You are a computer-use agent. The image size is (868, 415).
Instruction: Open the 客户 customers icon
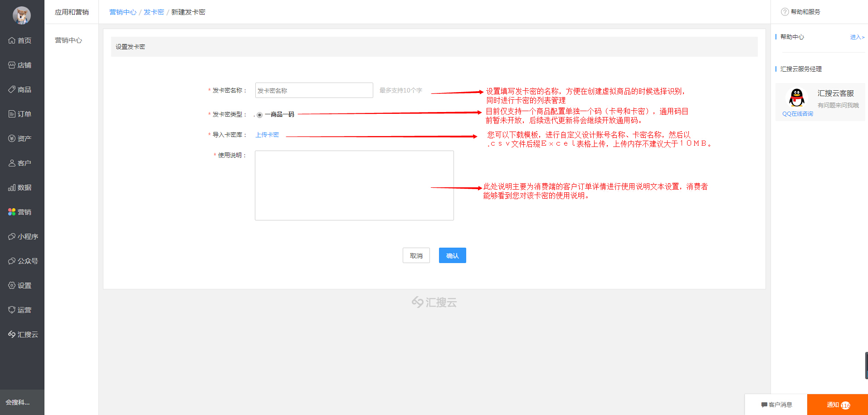click(12, 163)
